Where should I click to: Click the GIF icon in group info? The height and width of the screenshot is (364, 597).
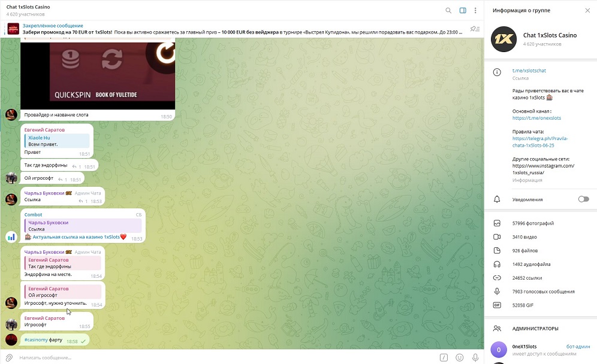click(497, 305)
